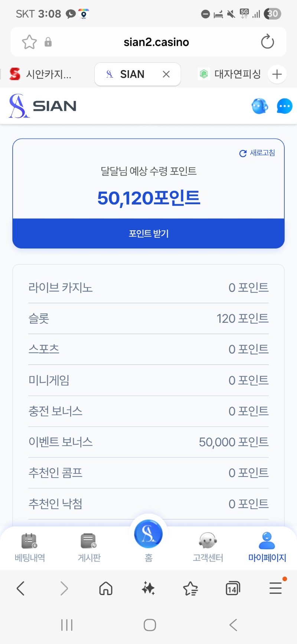Show the 14 open tabs switcher

coord(233,588)
